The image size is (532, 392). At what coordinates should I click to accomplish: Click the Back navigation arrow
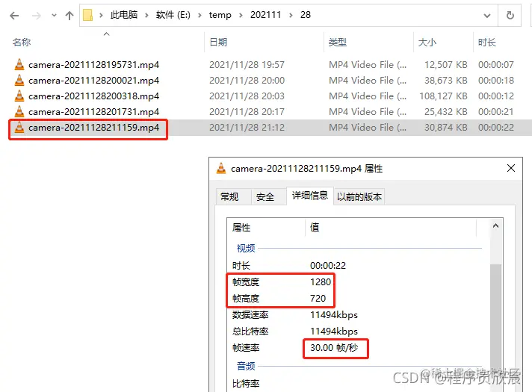(x=14, y=15)
